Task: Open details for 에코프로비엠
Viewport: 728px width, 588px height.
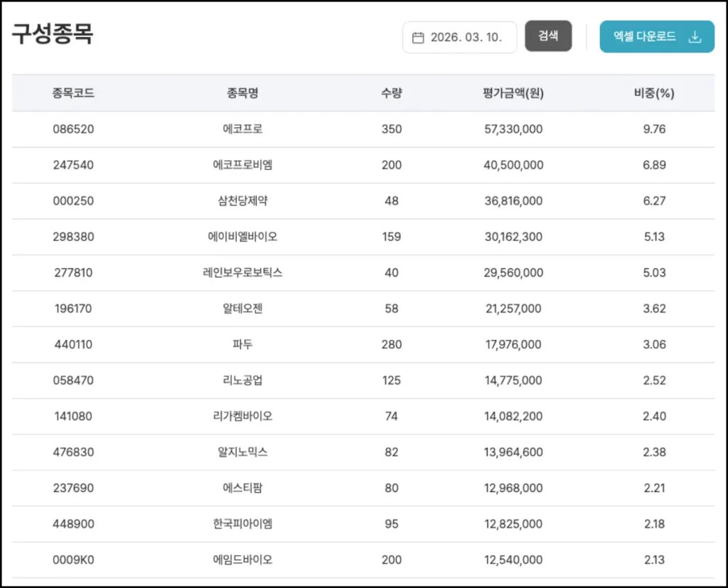Action: tap(242, 164)
